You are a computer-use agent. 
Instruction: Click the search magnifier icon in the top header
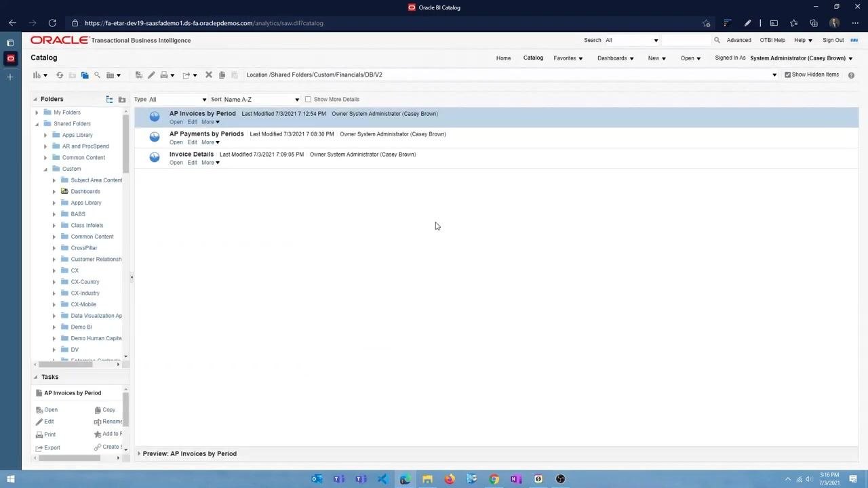[717, 41]
